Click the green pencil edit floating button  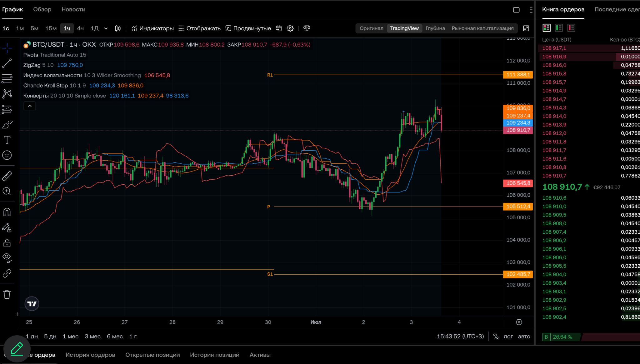pyautogui.click(x=17, y=349)
